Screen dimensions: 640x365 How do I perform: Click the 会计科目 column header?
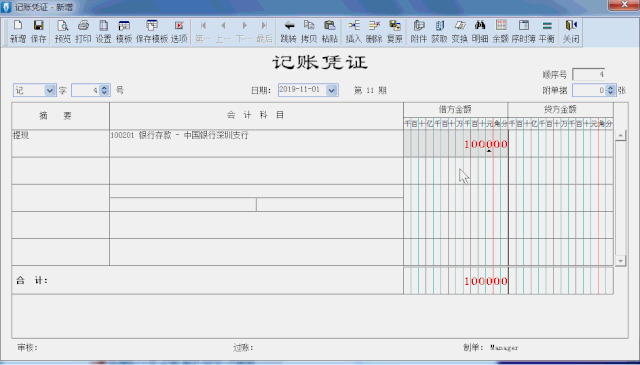tap(256, 116)
